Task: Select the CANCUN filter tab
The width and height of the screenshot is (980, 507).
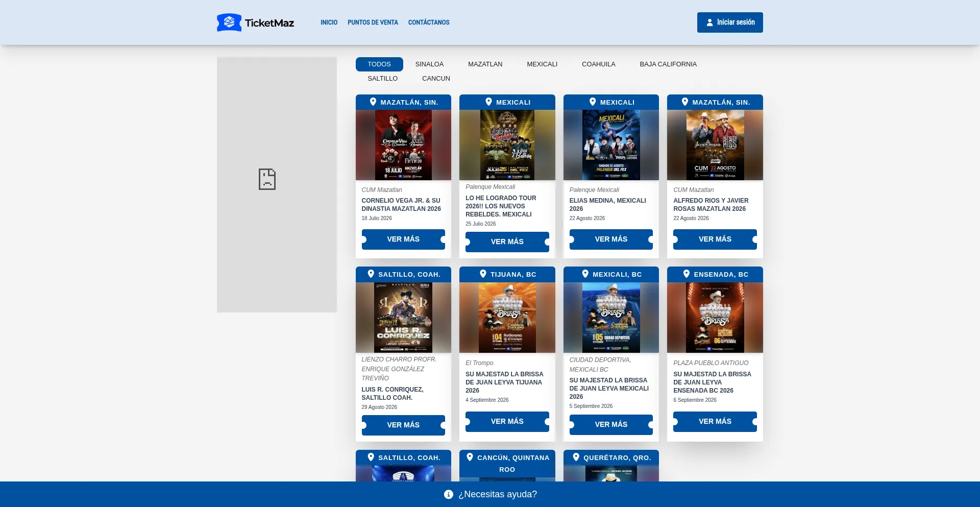Action: point(436,79)
